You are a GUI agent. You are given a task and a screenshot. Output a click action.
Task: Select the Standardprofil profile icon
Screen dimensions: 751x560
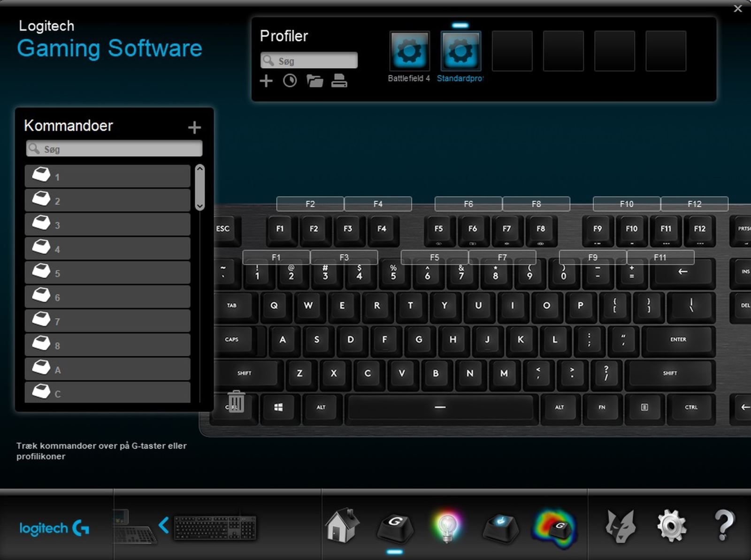460,51
